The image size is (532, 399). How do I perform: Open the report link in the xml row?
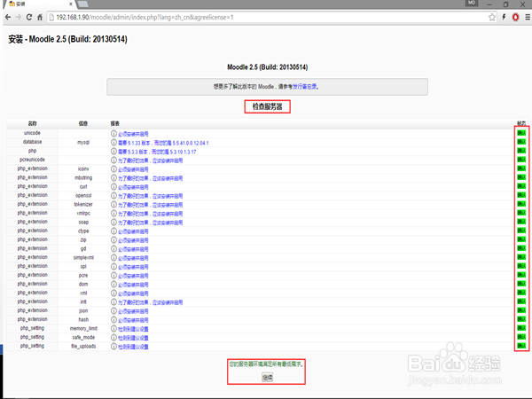pyautogui.click(x=133, y=293)
